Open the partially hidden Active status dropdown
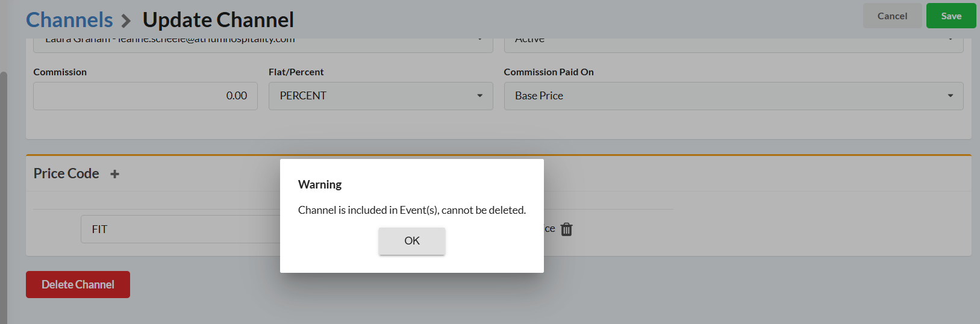 pos(733,43)
